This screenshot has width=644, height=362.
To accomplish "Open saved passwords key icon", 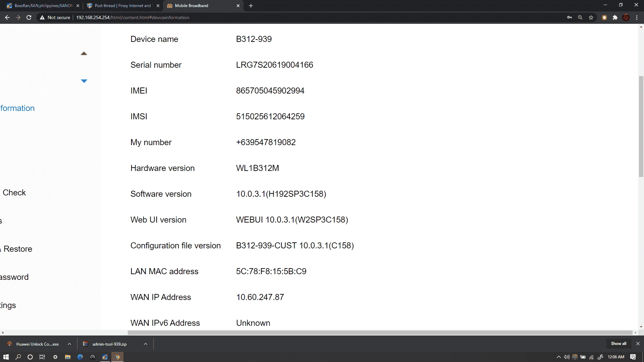I will (x=570, y=17).
